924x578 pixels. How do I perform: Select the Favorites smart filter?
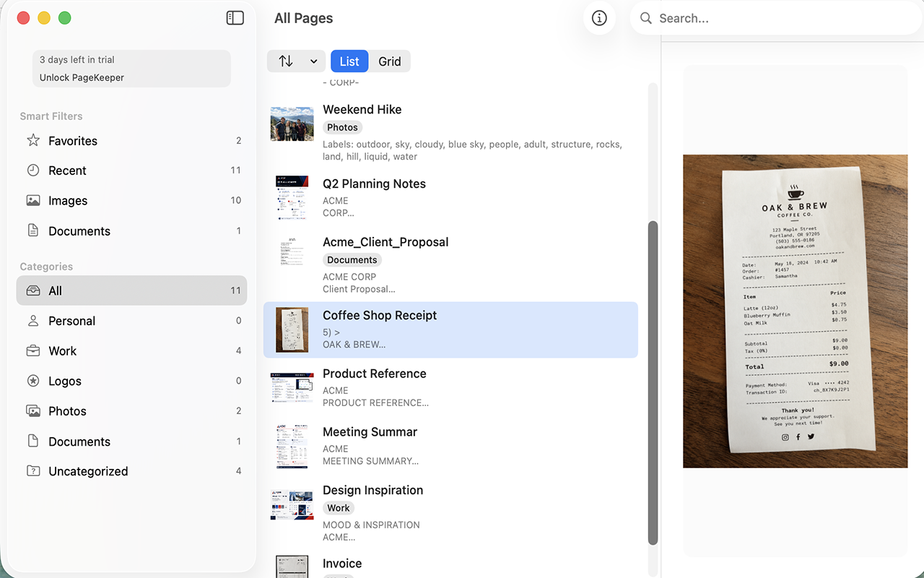coord(131,141)
